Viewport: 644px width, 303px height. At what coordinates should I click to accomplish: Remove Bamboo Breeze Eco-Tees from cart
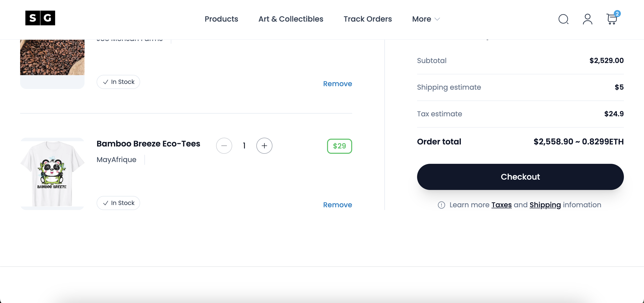337,205
